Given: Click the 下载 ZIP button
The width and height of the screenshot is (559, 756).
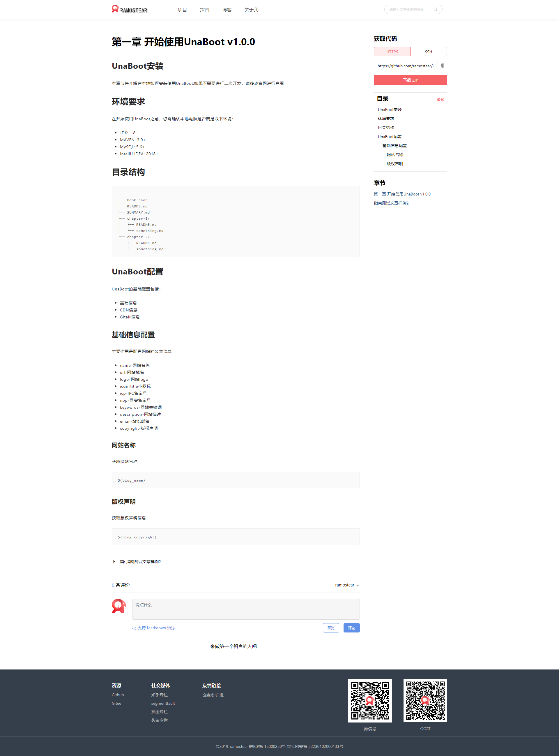Looking at the screenshot, I should (411, 80).
